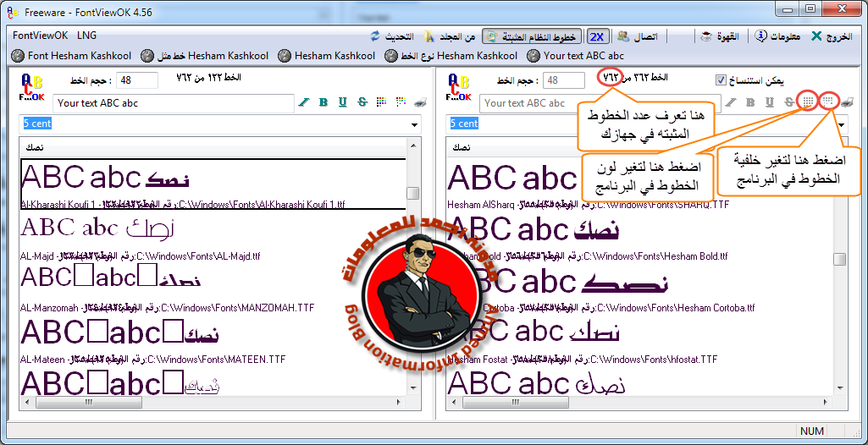This screenshot has width=868, height=445.
Task: Toggle the 2X dual-panel button
Action: (597, 36)
